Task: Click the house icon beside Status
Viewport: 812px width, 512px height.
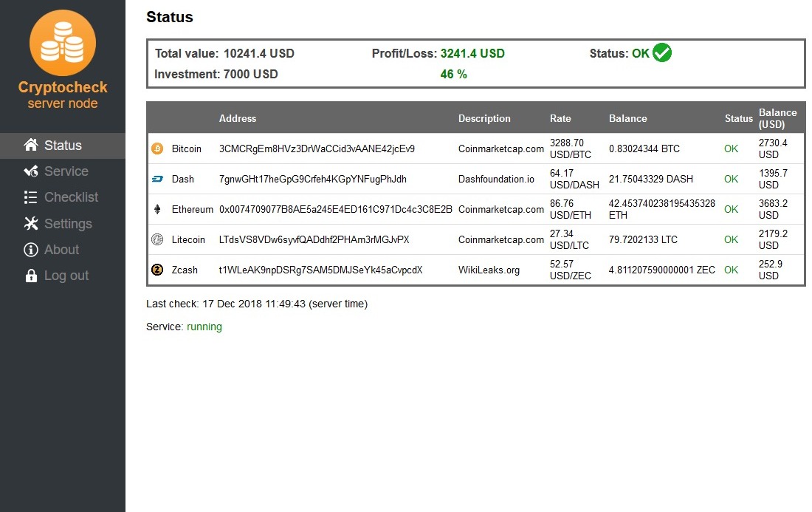Action: tap(30, 145)
